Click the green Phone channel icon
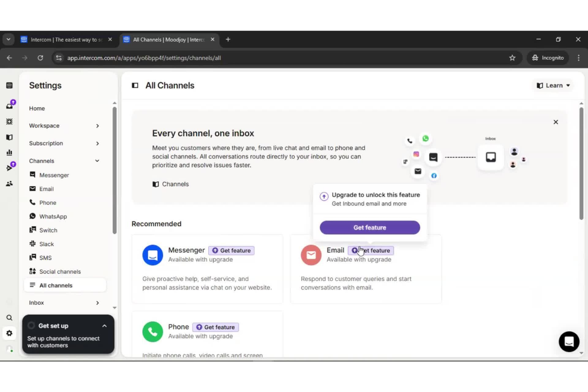 (x=153, y=332)
